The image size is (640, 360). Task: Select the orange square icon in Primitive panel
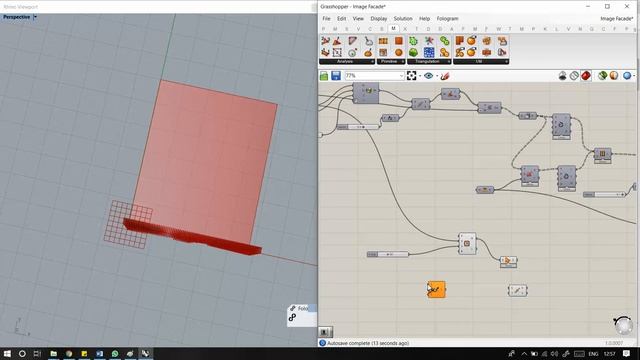(x=399, y=40)
